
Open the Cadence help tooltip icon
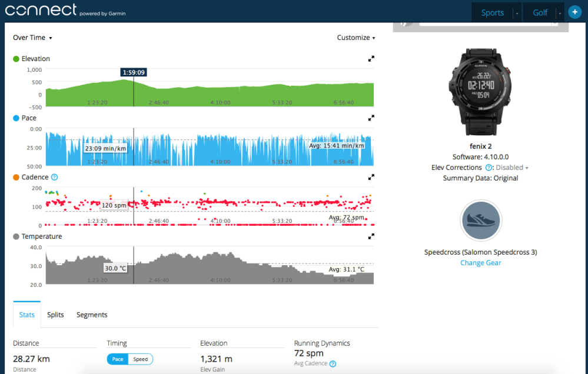53,177
